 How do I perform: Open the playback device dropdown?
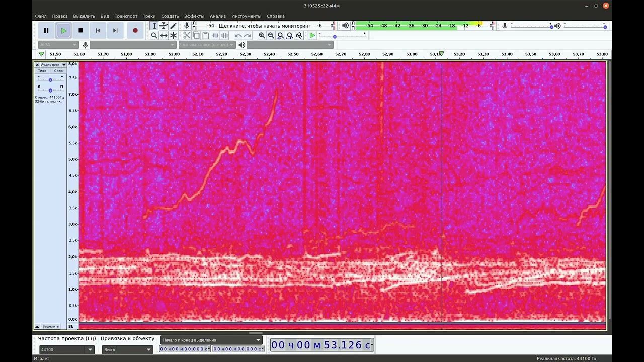290,45
